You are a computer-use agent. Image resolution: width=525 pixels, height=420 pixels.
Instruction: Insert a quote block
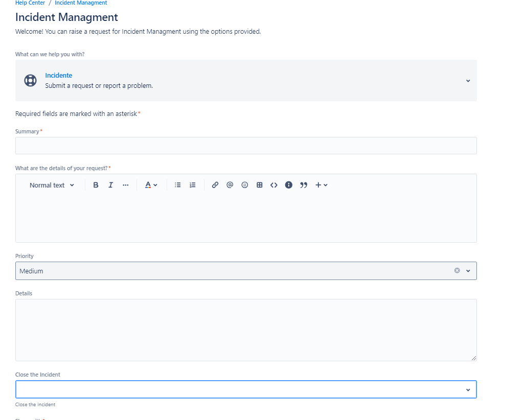(304, 184)
